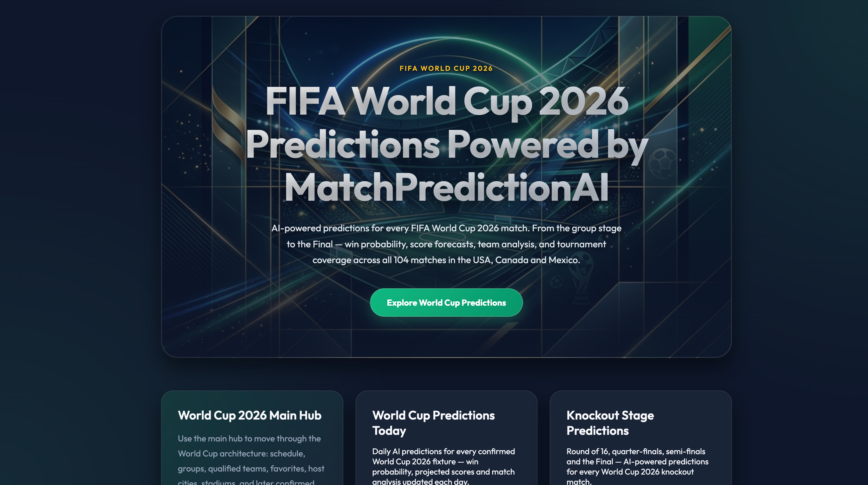Click the 'AI-powered predictions for every FIFA' line
This screenshot has width=868, height=485.
click(x=446, y=228)
